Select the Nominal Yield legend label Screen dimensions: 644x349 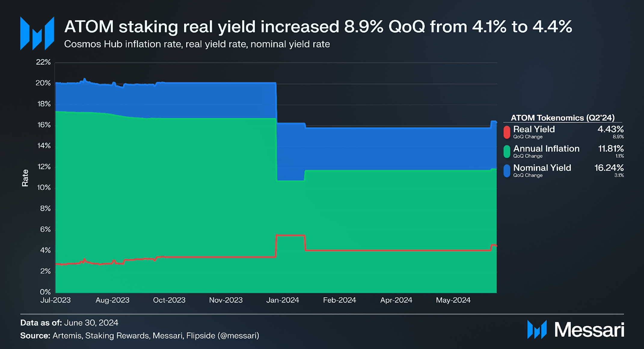click(542, 168)
